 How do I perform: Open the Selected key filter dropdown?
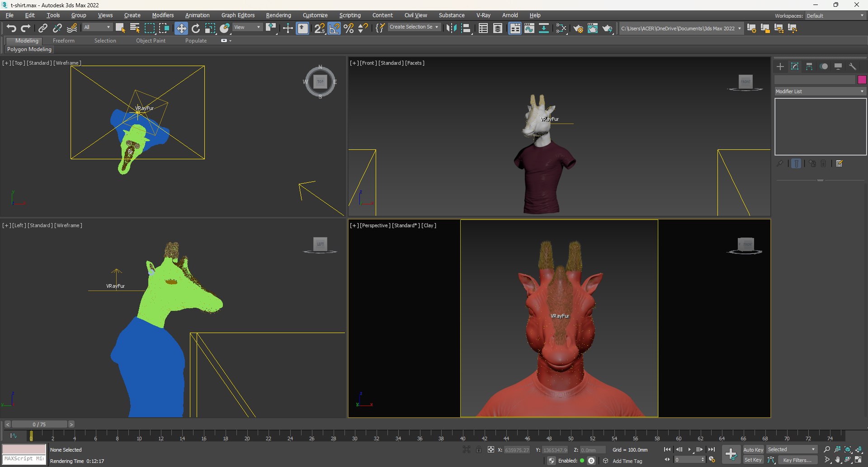pyautogui.click(x=792, y=449)
